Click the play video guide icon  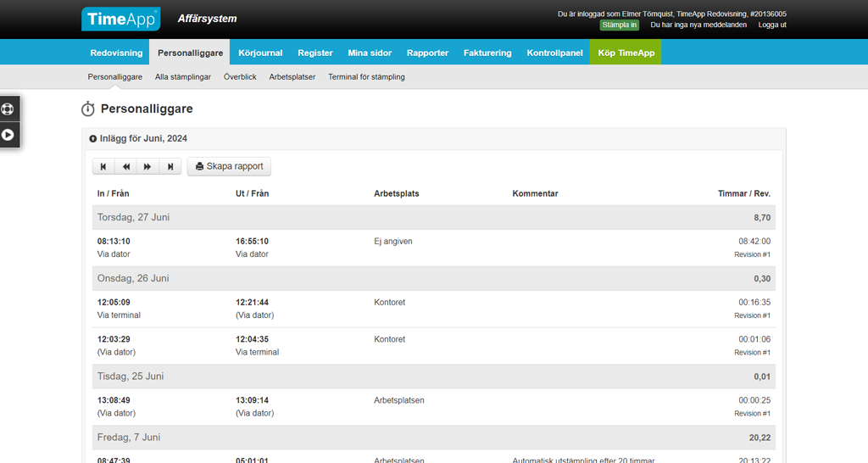[8, 134]
